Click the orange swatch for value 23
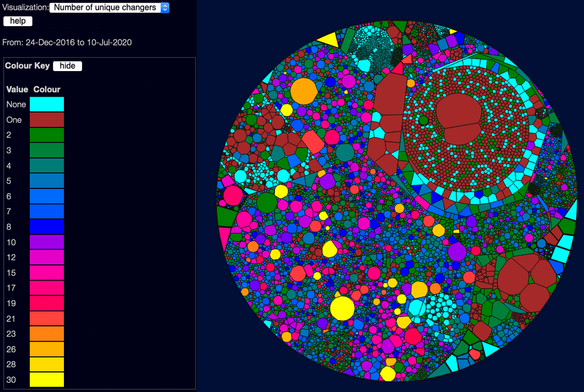The image size is (584, 392). tap(47, 334)
